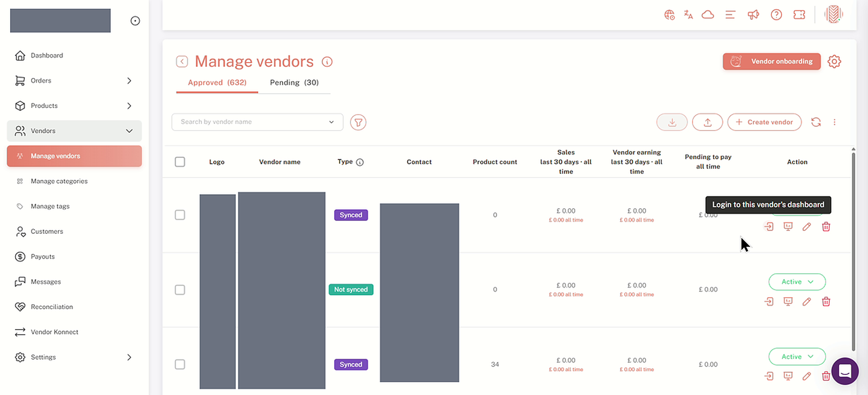868x395 pixels.
Task: Tick the first vendor row checkbox
Action: pyautogui.click(x=180, y=215)
